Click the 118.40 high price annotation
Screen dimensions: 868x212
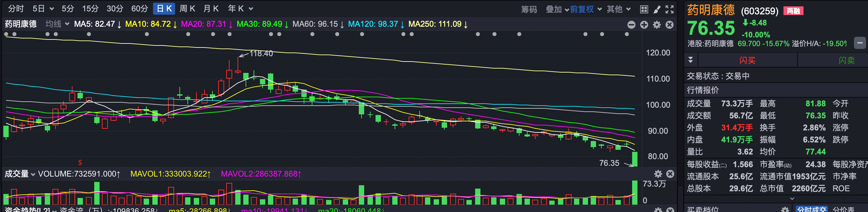tap(261, 54)
